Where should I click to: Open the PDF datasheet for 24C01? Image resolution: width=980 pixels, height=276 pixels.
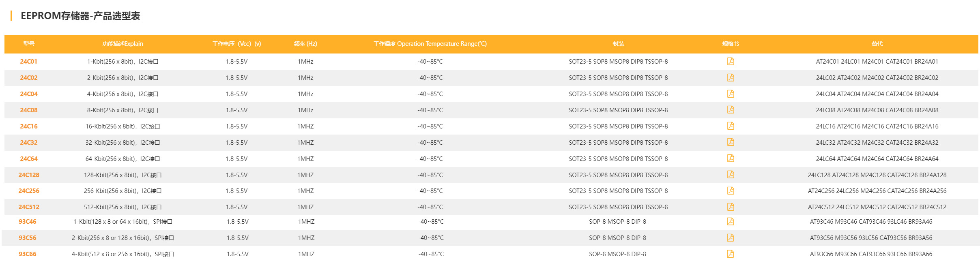pos(731,61)
